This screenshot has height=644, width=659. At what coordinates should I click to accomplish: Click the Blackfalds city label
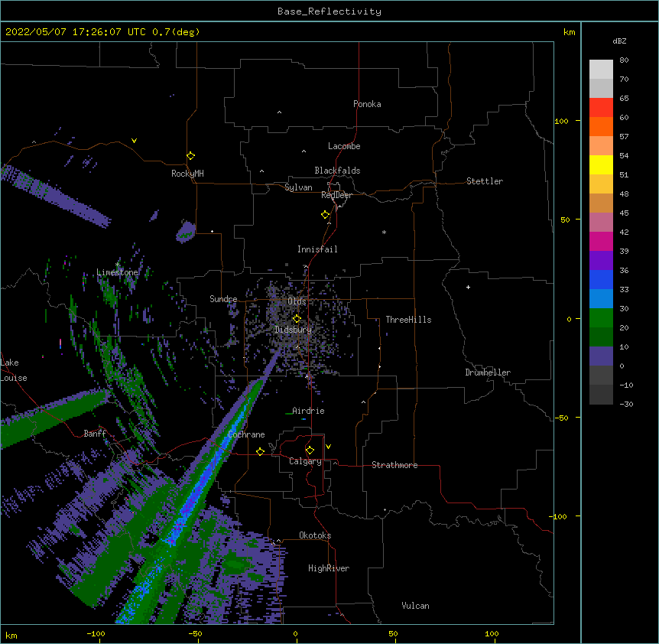coord(337,171)
